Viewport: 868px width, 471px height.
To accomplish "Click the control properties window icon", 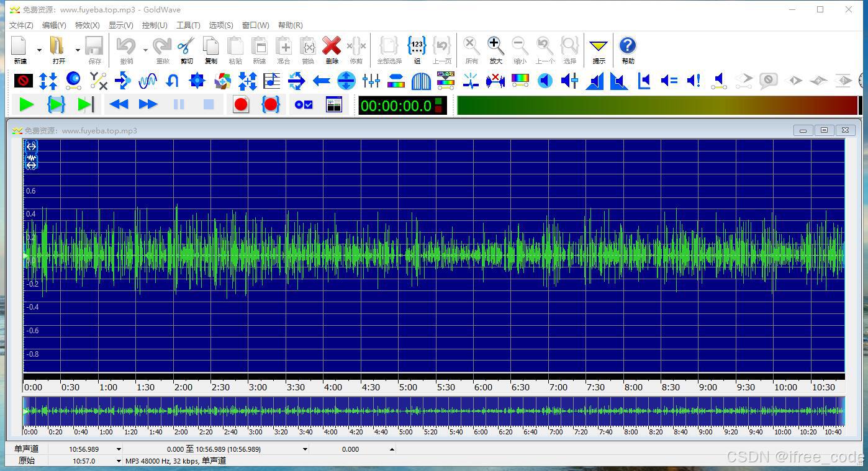I will (333, 105).
